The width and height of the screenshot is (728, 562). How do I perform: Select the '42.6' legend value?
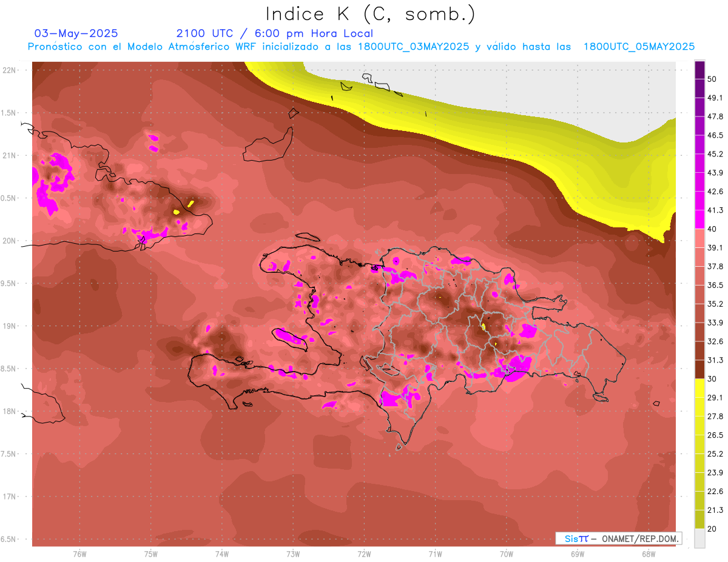click(x=715, y=191)
